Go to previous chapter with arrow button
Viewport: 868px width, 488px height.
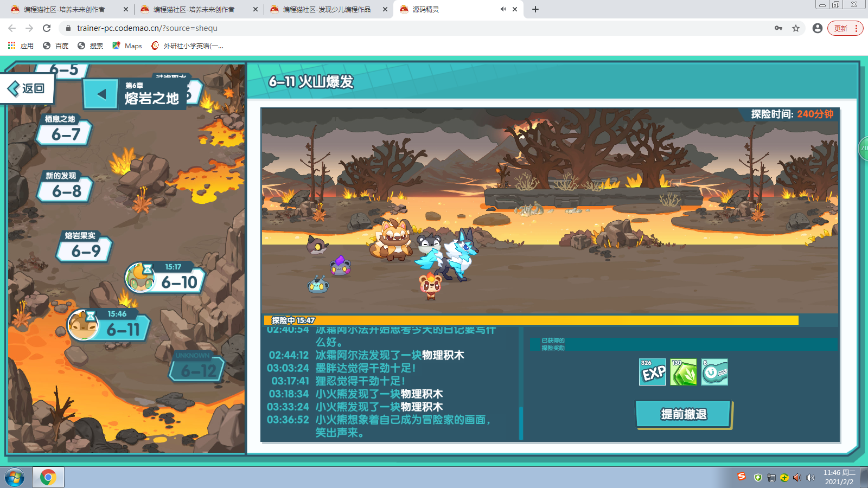101,94
